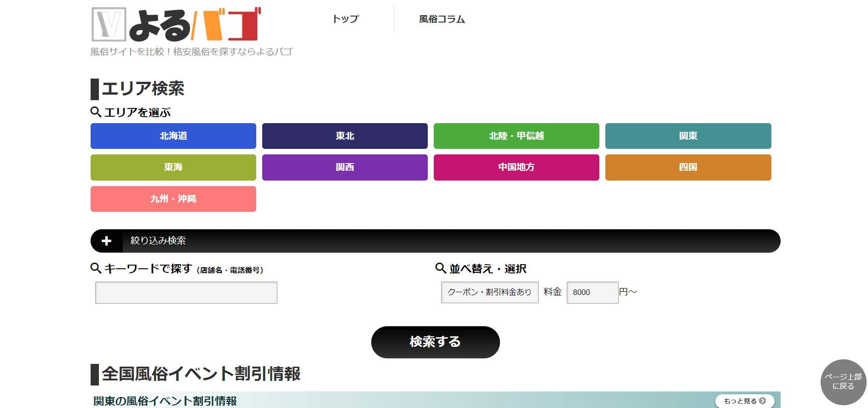Click the magnifier icon beside 並べ替え・選択
Screen dimensions: 868x408
(x=441, y=268)
